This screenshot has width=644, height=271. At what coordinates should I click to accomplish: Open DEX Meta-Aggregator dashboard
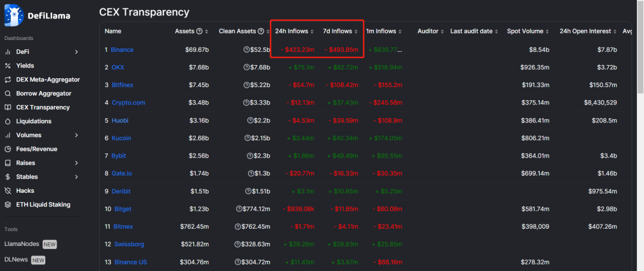[x=48, y=80]
